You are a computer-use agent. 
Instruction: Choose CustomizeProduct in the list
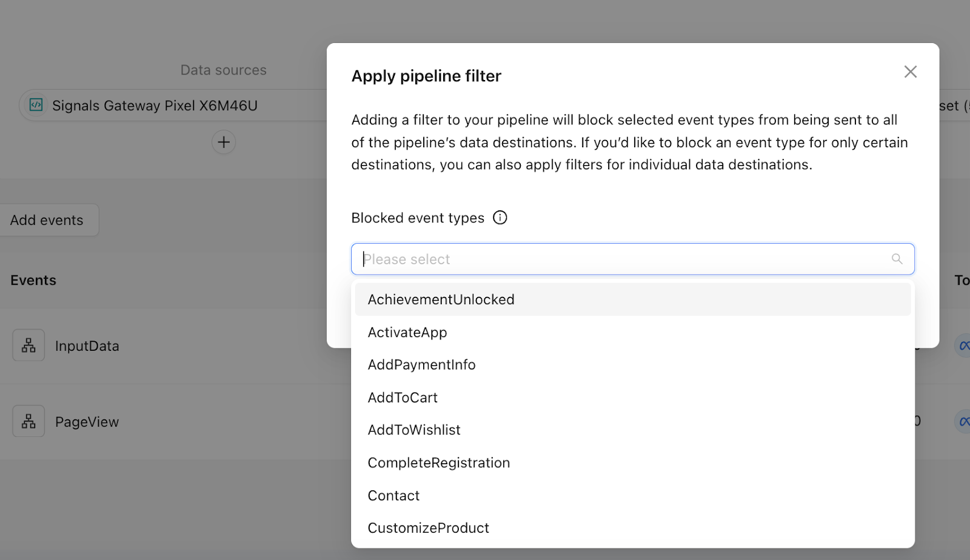click(632, 528)
